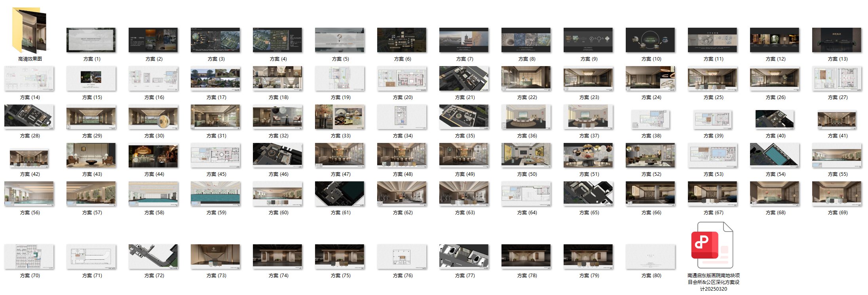Open the 高清效果图 folder icon
Image resolution: width=868 pixels, height=295 pixels.
click(x=29, y=30)
